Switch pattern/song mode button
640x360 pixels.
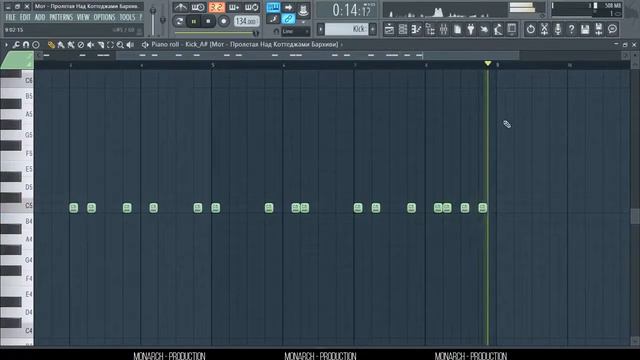point(179,21)
